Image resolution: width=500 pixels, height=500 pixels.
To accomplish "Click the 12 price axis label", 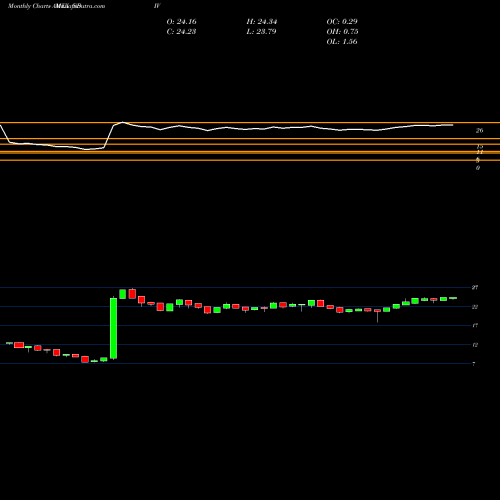I will tap(475, 345).
